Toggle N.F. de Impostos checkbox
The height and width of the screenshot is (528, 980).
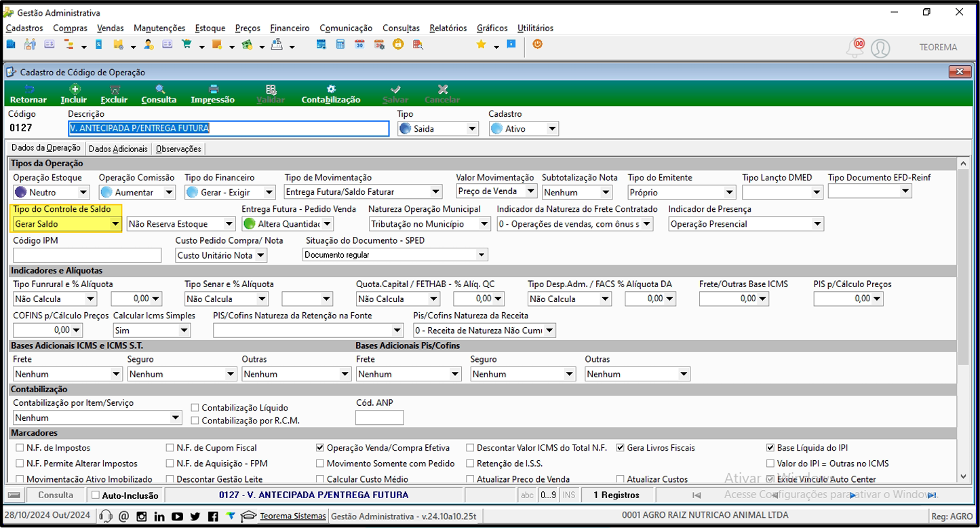[x=20, y=448]
